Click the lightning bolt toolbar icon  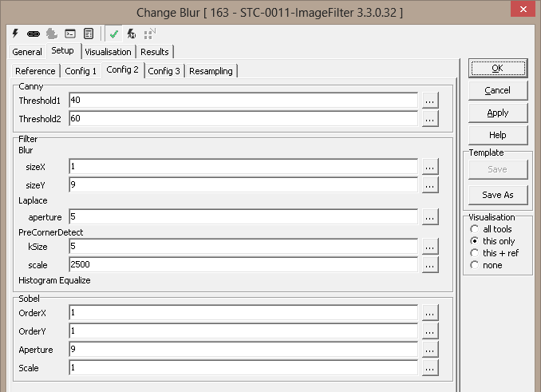15,34
